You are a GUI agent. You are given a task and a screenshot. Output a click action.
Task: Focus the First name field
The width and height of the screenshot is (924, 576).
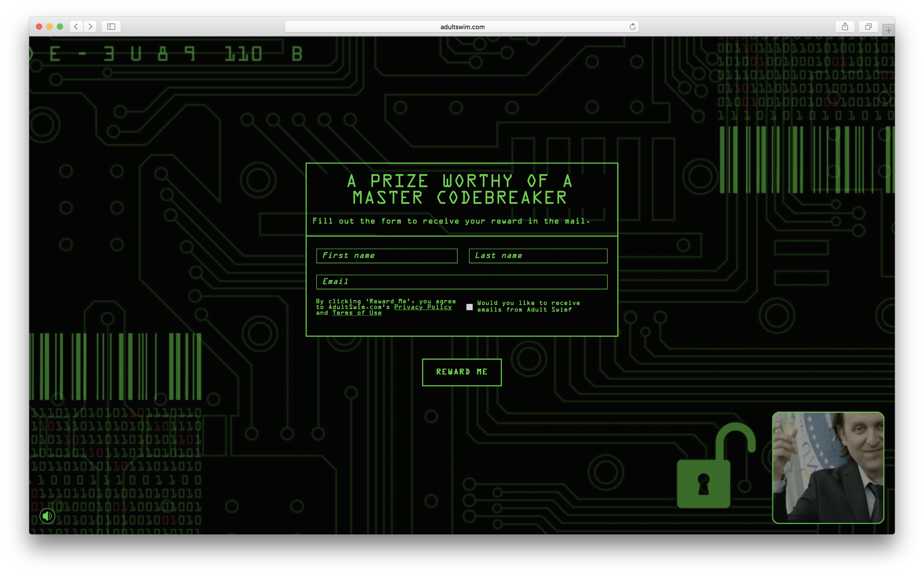[387, 255]
